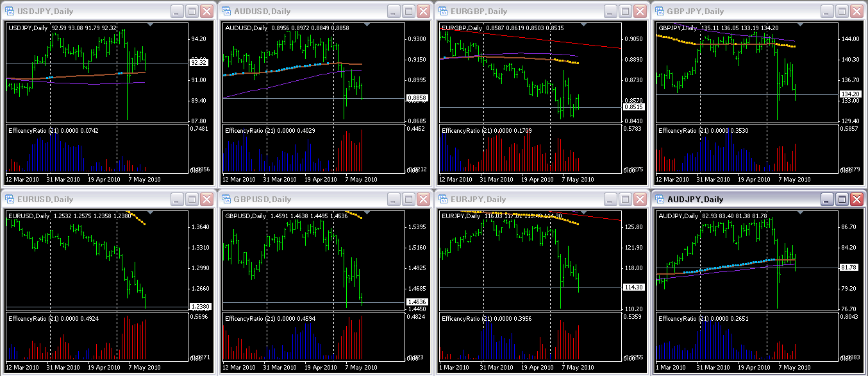The height and width of the screenshot is (376, 868).
Task: Open the AUDJPY window system icon
Action: [x=660, y=200]
